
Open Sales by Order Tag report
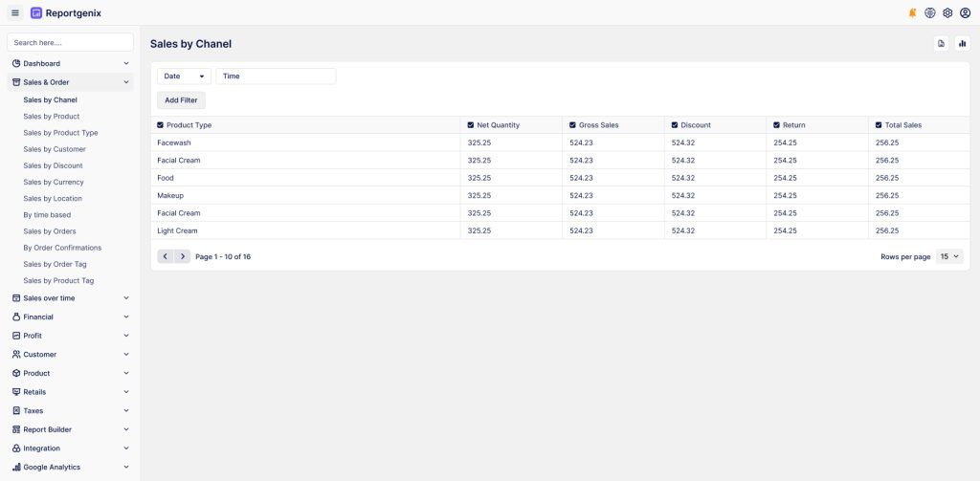click(55, 264)
